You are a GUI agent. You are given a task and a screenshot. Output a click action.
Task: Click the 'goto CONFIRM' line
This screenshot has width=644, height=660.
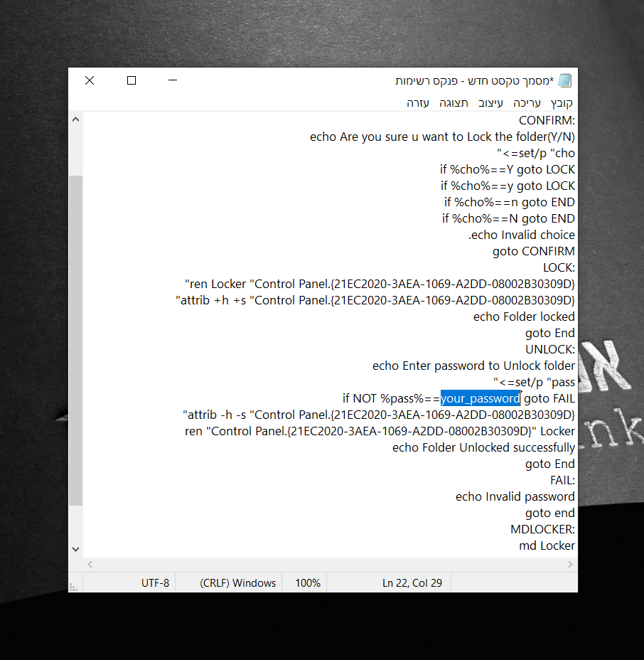[534, 251]
